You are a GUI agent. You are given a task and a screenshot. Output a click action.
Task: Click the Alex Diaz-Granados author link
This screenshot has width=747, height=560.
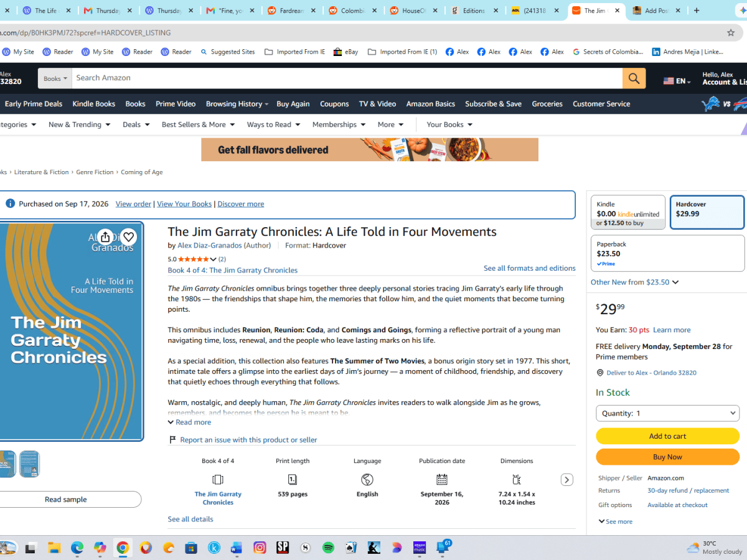tap(209, 245)
